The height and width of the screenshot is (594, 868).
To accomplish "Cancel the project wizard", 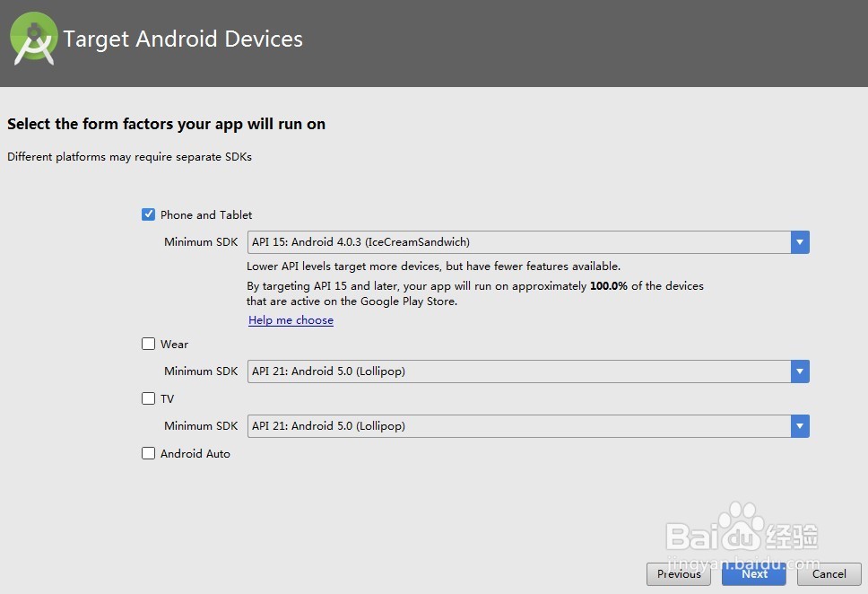I will point(828,574).
